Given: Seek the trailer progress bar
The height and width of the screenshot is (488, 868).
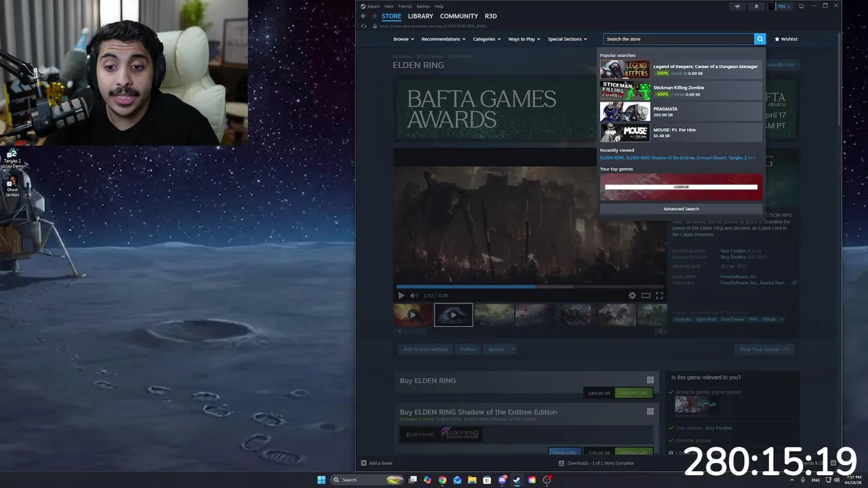Looking at the screenshot, I should coord(530,287).
